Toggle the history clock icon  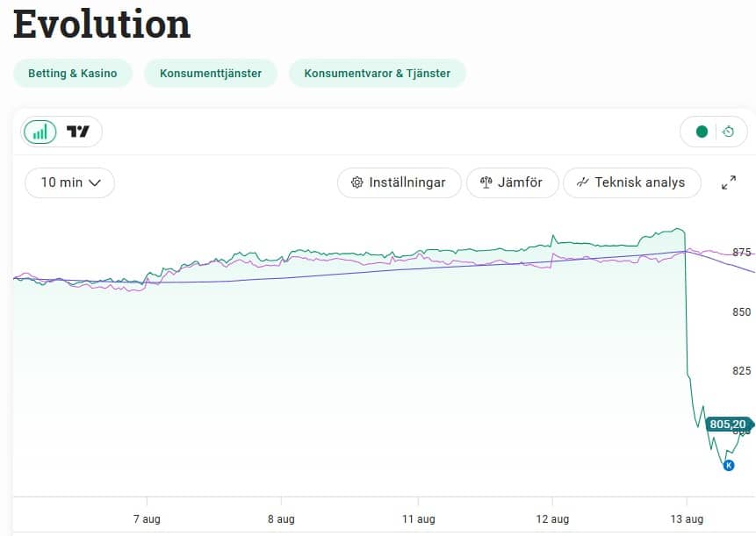[x=729, y=132]
